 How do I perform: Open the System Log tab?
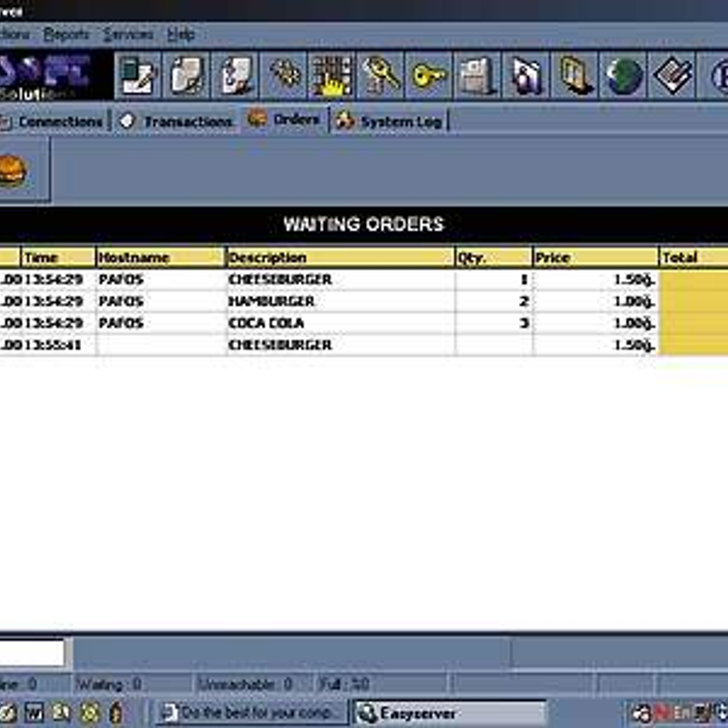click(x=391, y=121)
